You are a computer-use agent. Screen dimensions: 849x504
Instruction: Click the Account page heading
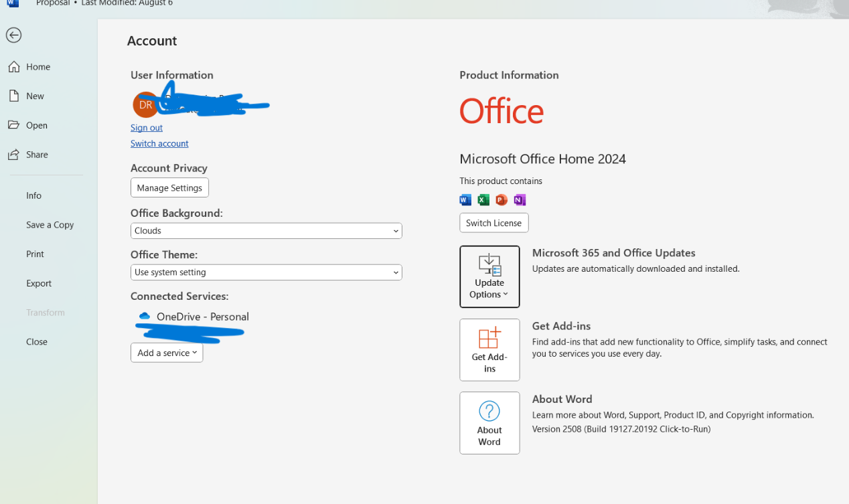coord(152,41)
